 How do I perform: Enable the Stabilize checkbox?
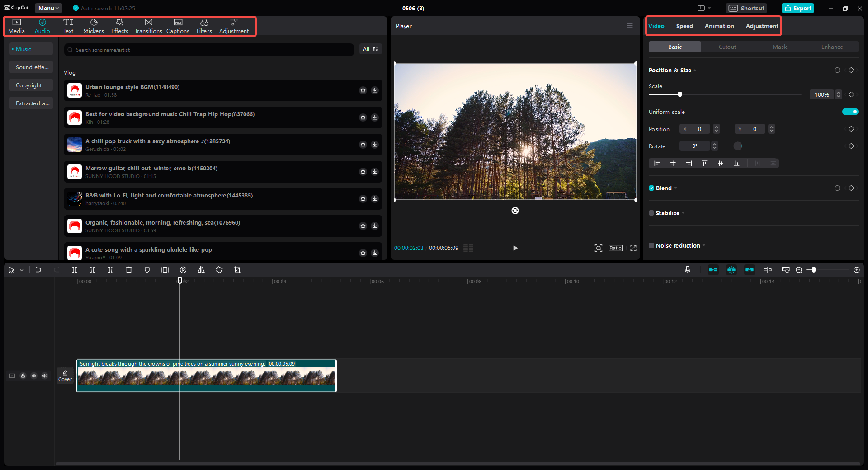[651, 213]
